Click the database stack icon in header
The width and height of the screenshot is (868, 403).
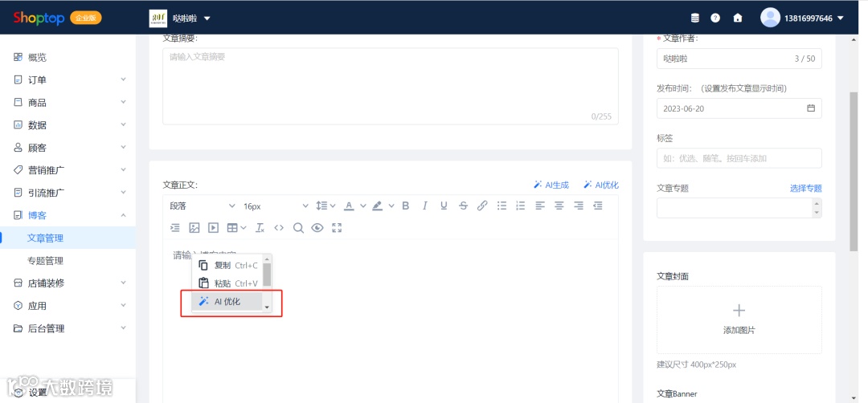pos(695,18)
